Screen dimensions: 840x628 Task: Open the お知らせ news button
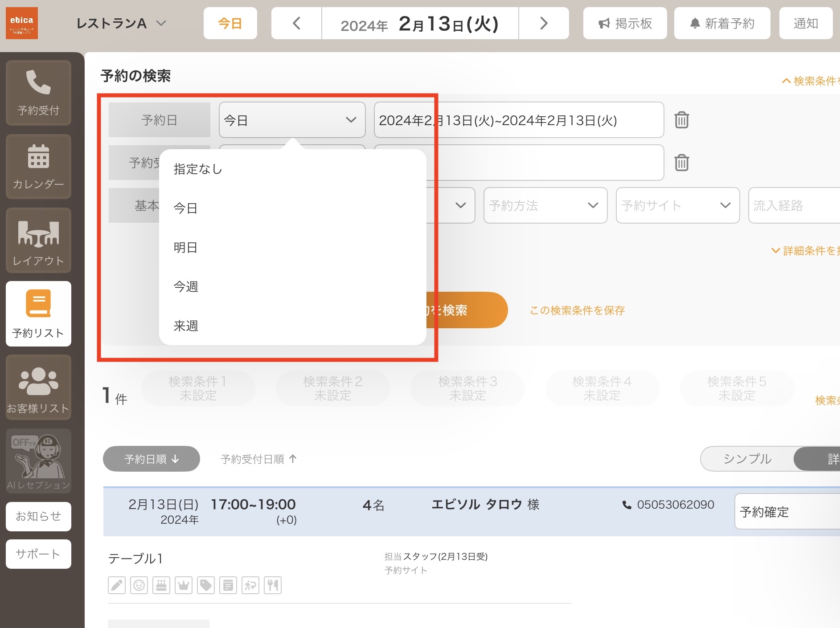point(38,517)
